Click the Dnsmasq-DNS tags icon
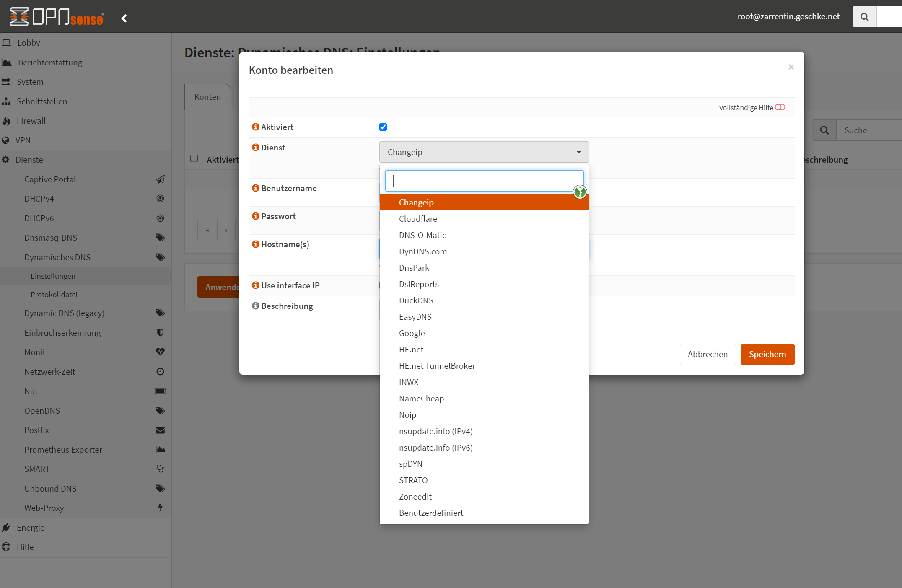This screenshot has width=902, height=588. (x=160, y=238)
